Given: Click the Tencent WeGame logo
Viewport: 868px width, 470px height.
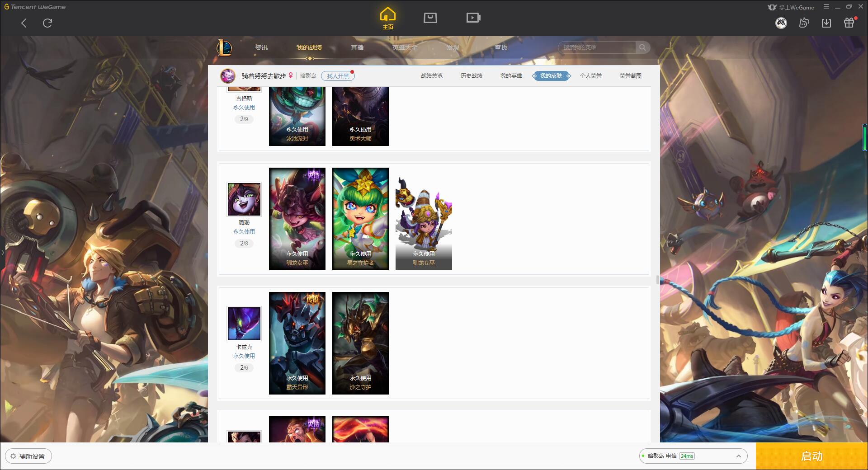Looking at the screenshot, I should coord(35,7).
